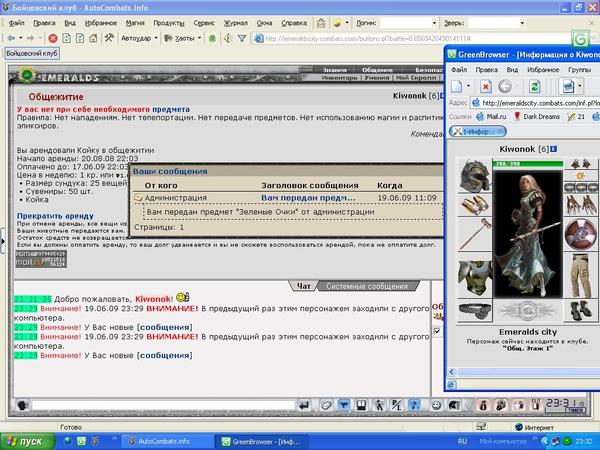
Task: Click the back arrow button in GreenBrowser
Action: point(505,86)
